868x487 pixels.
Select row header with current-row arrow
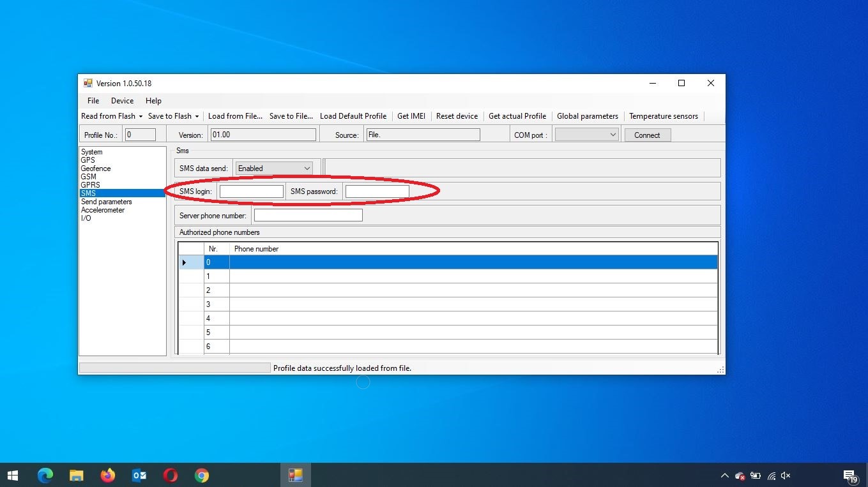coord(191,262)
